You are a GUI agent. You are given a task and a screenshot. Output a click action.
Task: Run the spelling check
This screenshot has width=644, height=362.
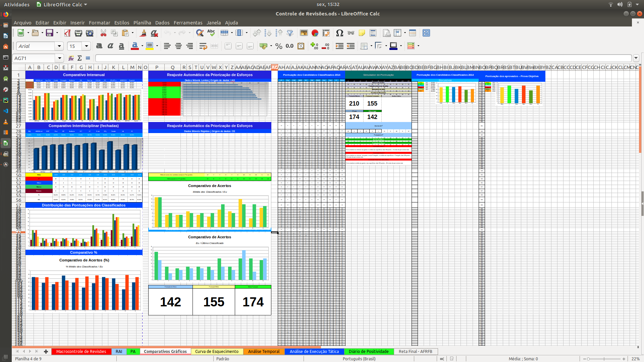(x=211, y=33)
